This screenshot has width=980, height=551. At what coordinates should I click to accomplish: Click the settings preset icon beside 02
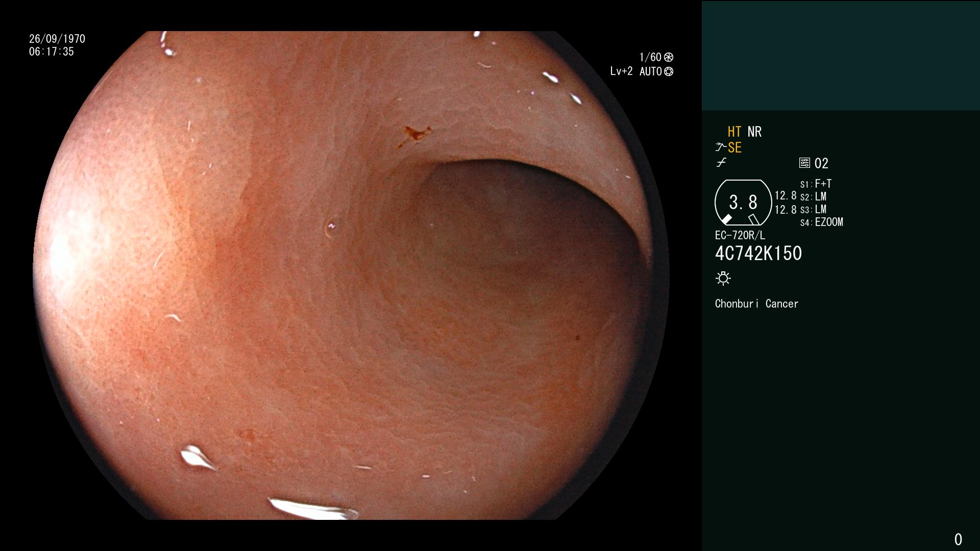[804, 163]
